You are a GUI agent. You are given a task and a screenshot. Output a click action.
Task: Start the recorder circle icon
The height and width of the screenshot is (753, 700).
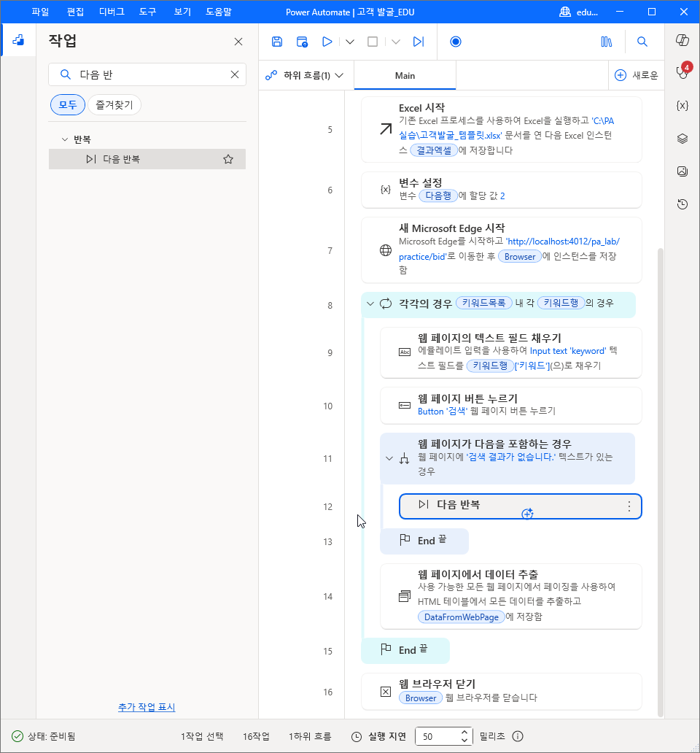[x=456, y=42]
